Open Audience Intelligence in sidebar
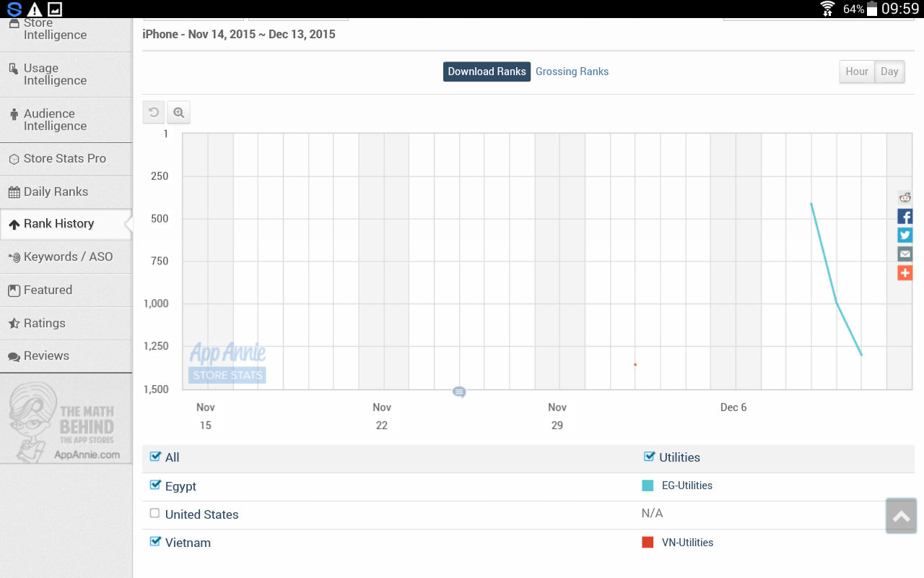The height and width of the screenshot is (578, 924). [x=66, y=120]
